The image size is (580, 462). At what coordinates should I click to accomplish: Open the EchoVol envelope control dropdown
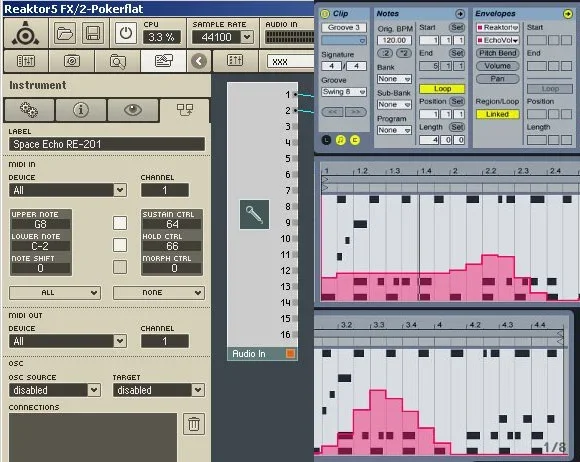click(x=498, y=40)
